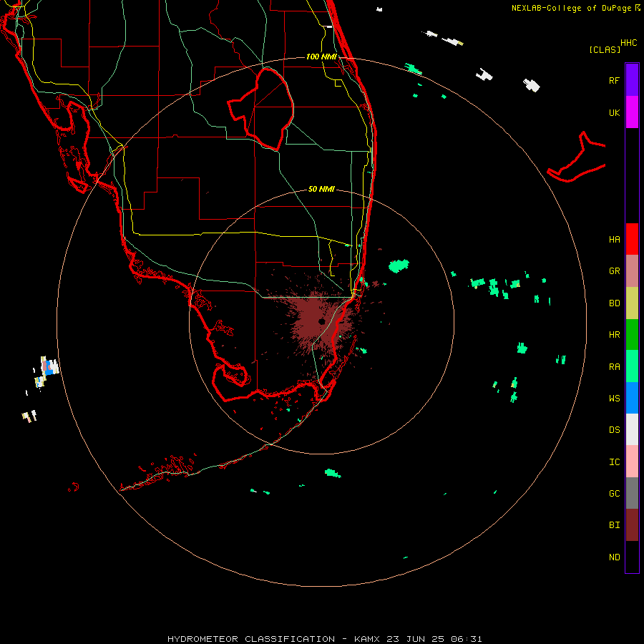Click the WS blue legend swatch
The image size is (644, 644).
coord(632,398)
